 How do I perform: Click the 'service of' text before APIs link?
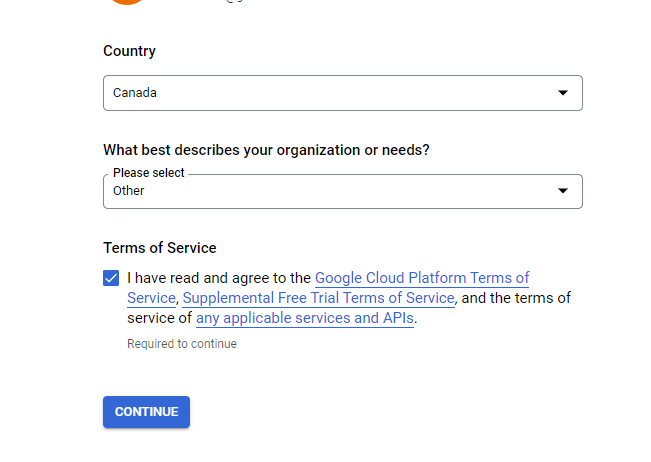(x=159, y=318)
